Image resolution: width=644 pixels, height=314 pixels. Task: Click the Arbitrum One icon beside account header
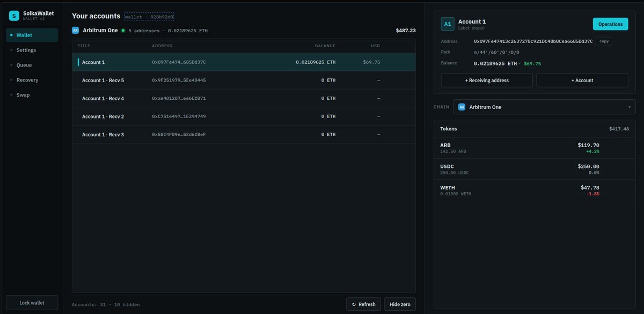76,31
